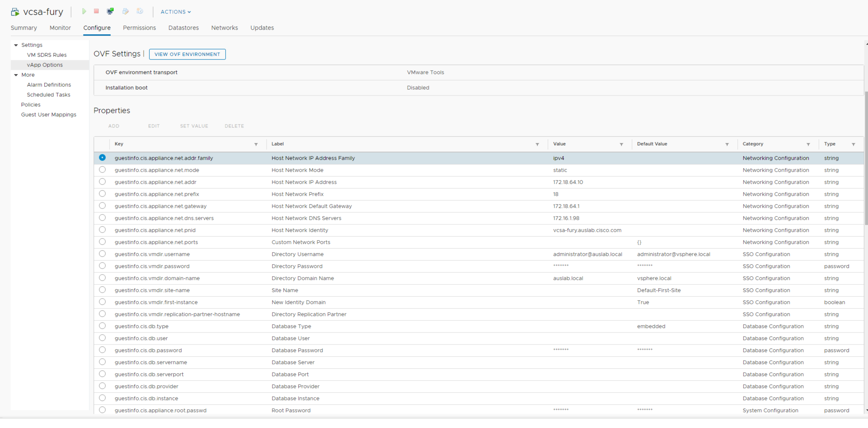This screenshot has width=868, height=428.
Task: Click SET VALUE in Properties toolbar
Action: coord(194,126)
